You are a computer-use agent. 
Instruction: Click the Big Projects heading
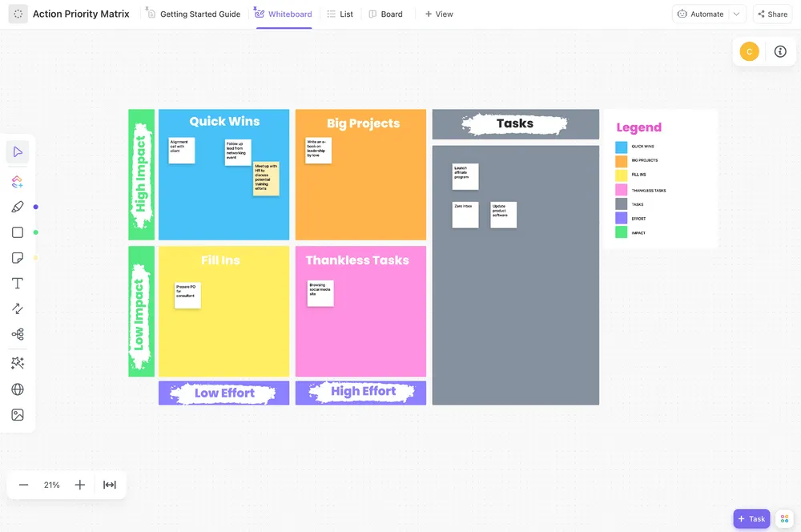tap(363, 123)
